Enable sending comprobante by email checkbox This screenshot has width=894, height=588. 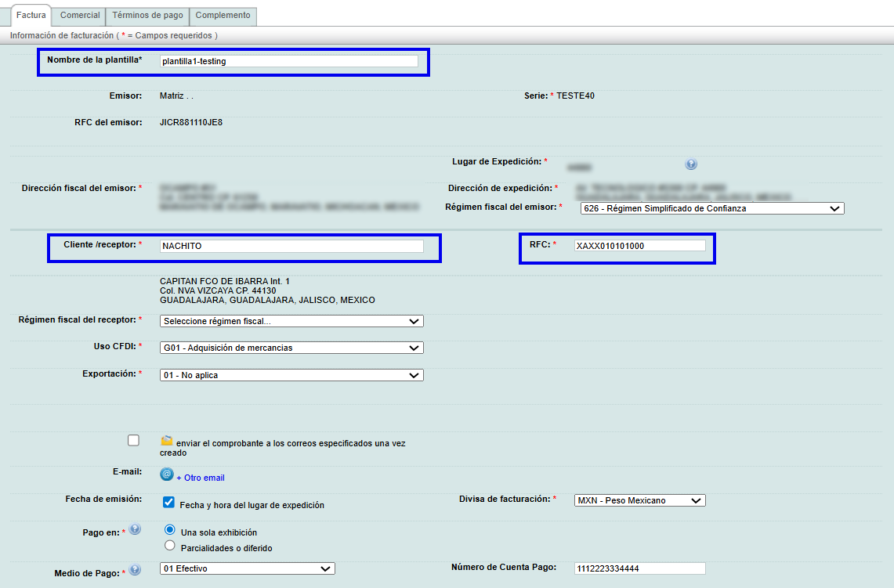pyautogui.click(x=133, y=441)
